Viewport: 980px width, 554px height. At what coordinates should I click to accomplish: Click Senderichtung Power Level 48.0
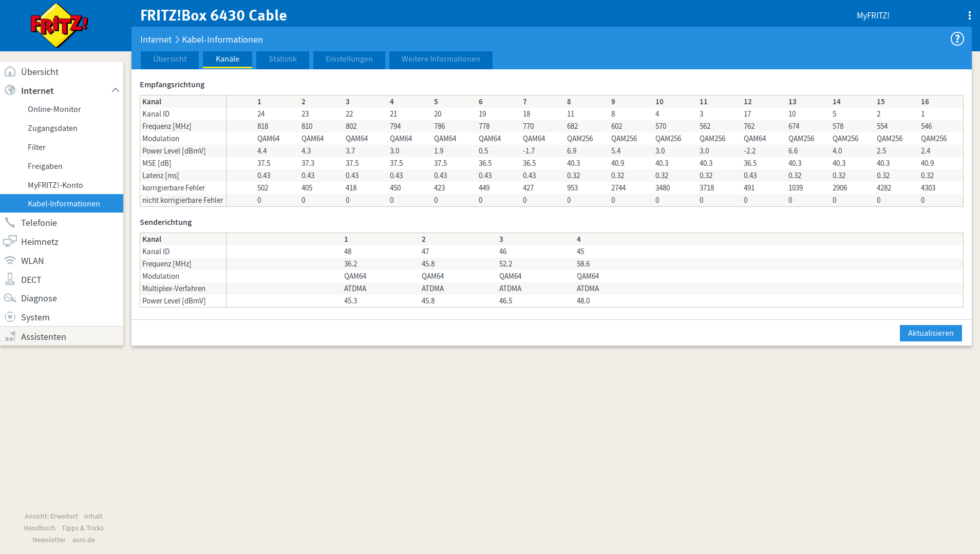pyautogui.click(x=583, y=301)
